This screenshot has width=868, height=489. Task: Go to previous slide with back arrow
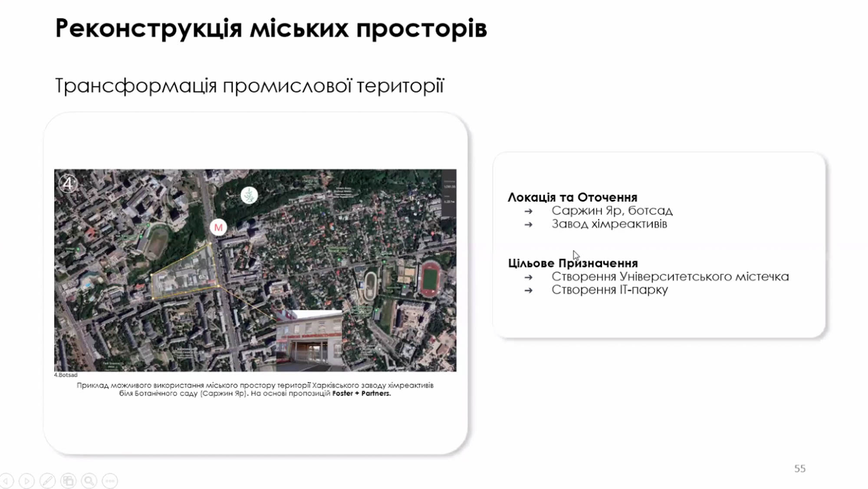coord(6,481)
